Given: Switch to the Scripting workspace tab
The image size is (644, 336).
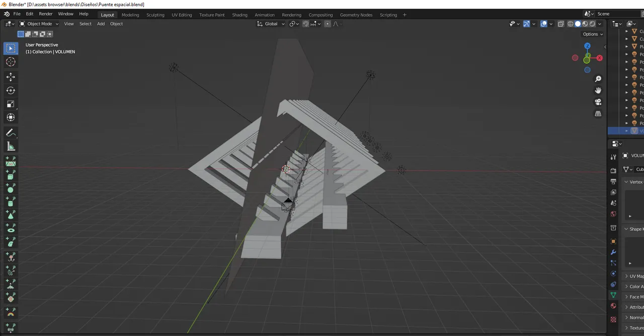Looking at the screenshot, I should [x=388, y=15].
